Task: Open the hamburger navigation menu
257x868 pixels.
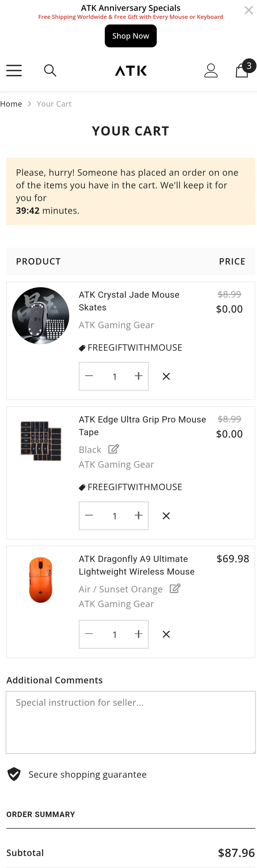Action: (14, 71)
